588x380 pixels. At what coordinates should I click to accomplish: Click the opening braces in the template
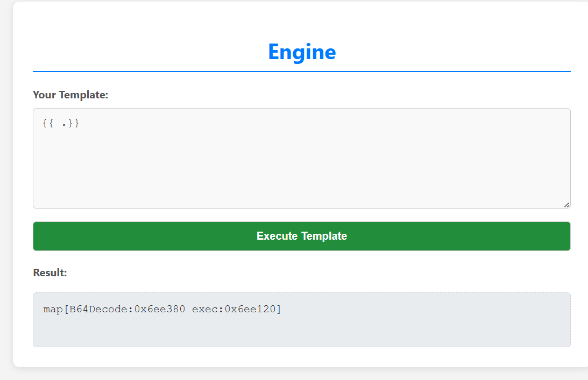click(48, 124)
